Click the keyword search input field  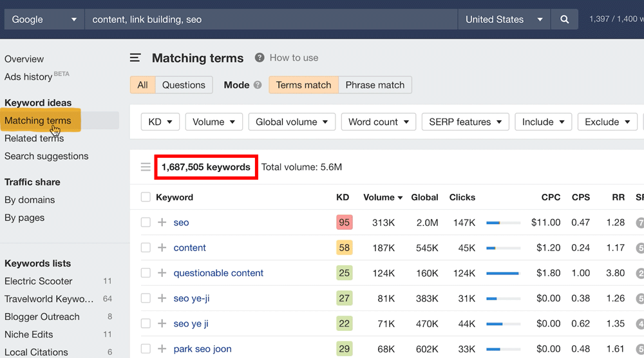[x=270, y=19]
